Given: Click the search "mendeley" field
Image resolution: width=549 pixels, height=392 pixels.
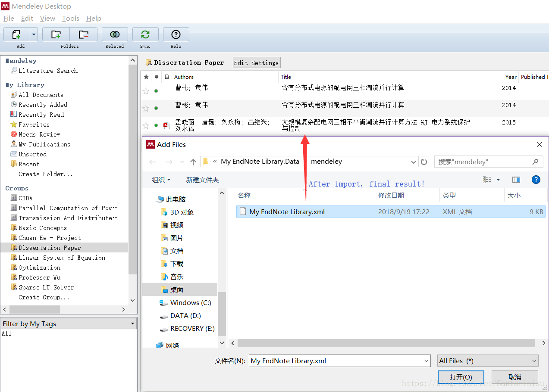Looking at the screenshot, I should [489, 162].
